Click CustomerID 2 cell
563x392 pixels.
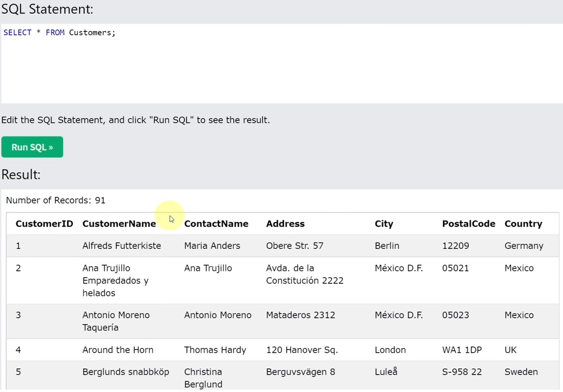point(18,268)
